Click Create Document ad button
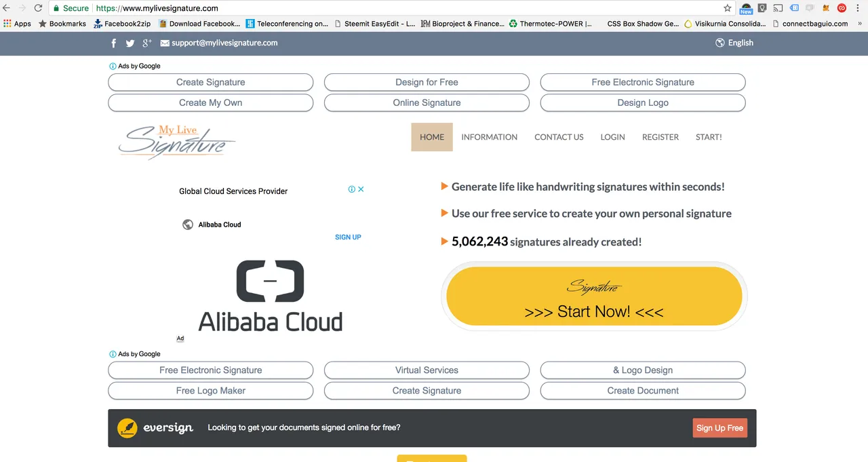The image size is (868, 462). click(643, 391)
